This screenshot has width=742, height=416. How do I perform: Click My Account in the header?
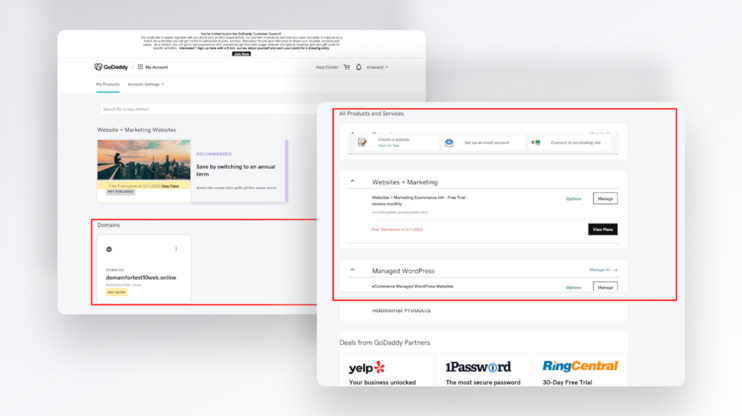[157, 67]
